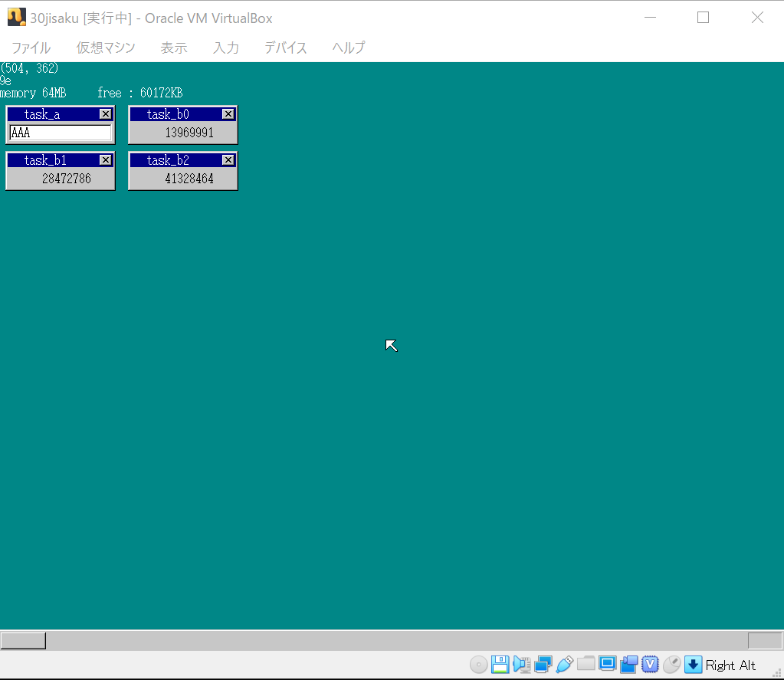Click the AAA text field in task_a
This screenshot has height=680, width=784.
tap(61, 133)
